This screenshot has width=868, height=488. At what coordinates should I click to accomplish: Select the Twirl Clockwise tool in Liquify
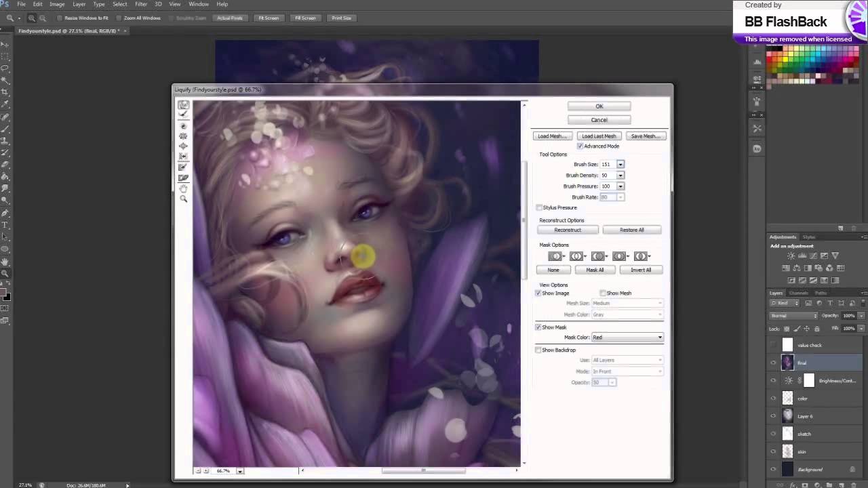tap(183, 126)
